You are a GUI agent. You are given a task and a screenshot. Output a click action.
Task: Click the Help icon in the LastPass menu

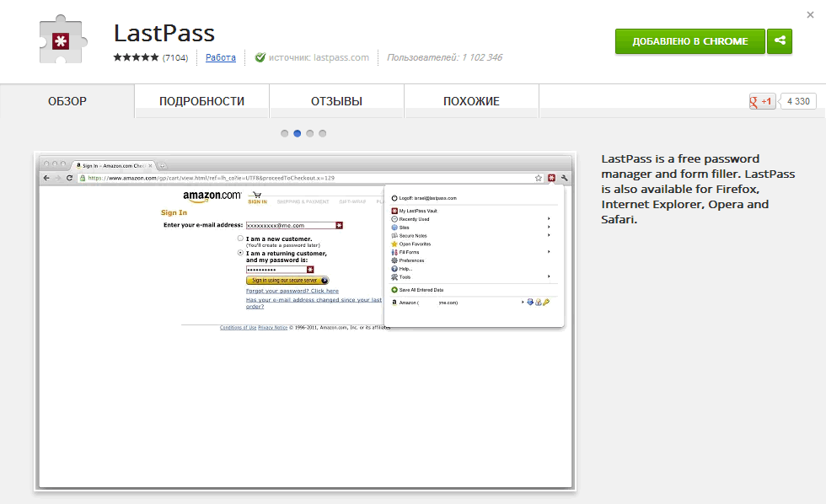click(394, 269)
